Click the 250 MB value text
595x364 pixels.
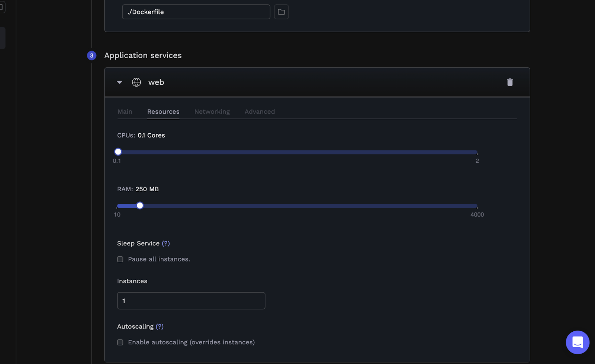pos(147,189)
